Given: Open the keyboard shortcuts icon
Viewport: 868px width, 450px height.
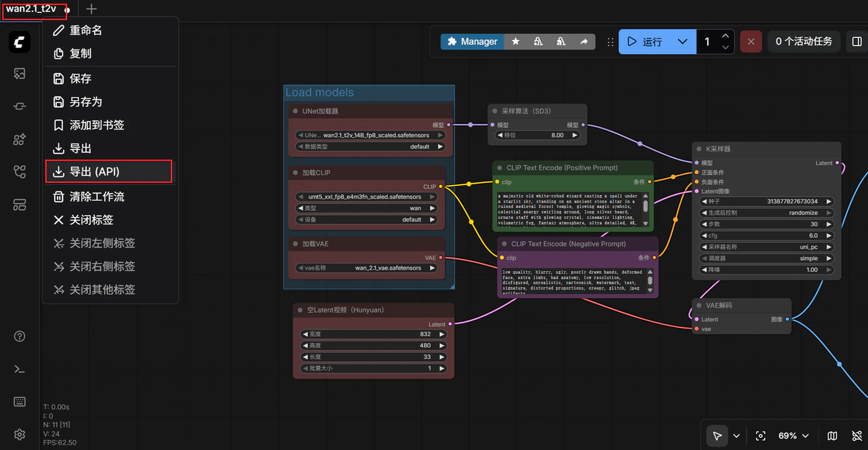Looking at the screenshot, I should pos(20,401).
